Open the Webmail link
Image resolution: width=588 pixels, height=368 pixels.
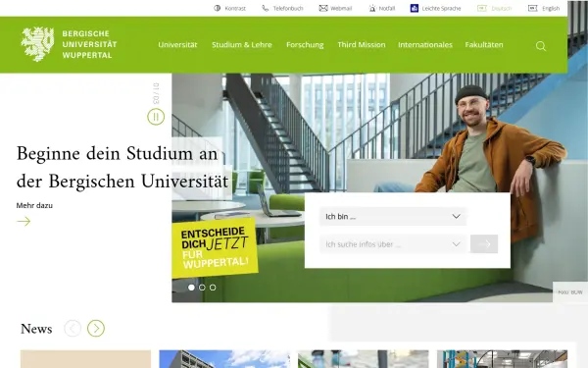pos(341,8)
